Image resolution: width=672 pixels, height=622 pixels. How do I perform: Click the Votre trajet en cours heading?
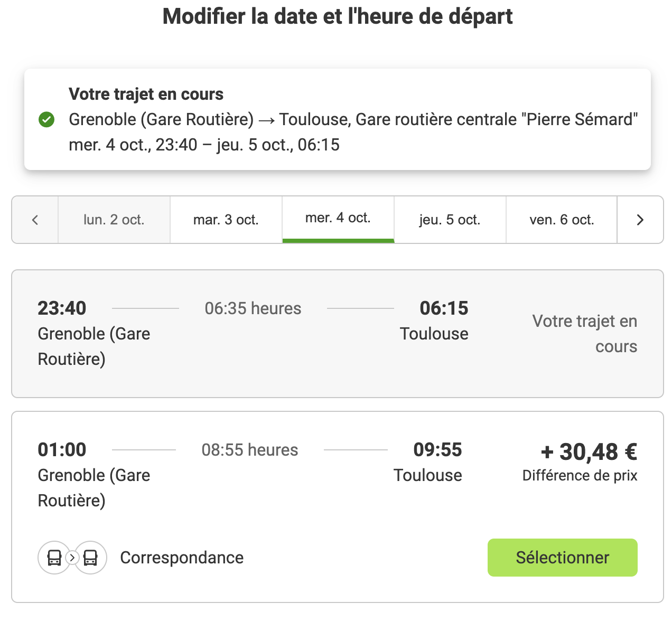(146, 94)
